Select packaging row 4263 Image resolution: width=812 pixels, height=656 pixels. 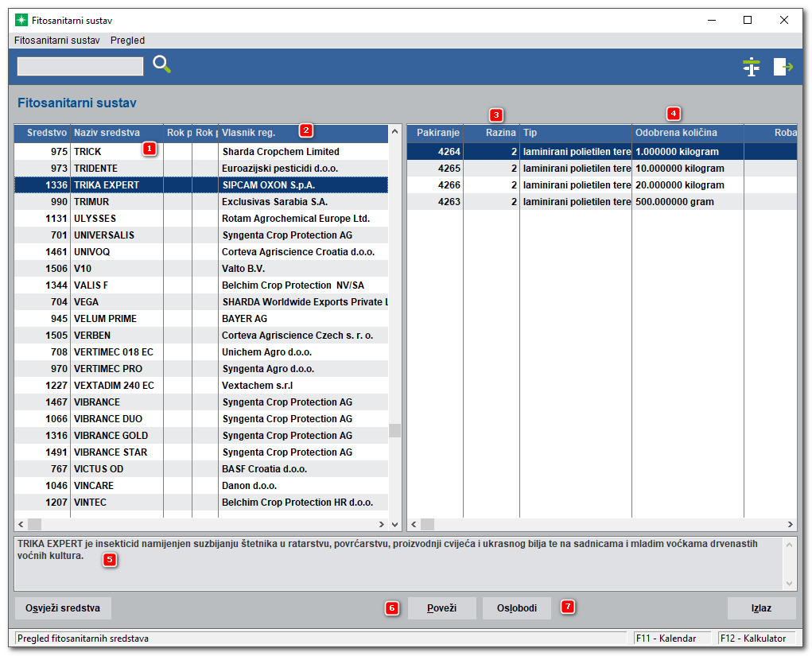(x=602, y=202)
